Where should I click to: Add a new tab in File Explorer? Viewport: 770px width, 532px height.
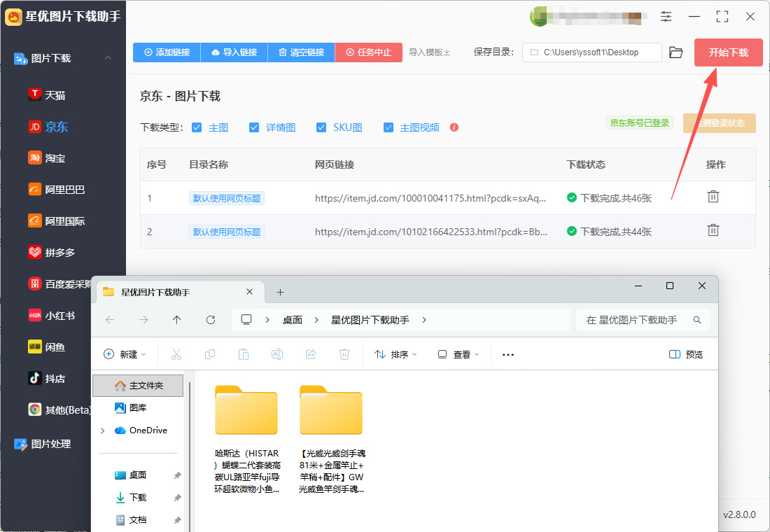click(281, 293)
